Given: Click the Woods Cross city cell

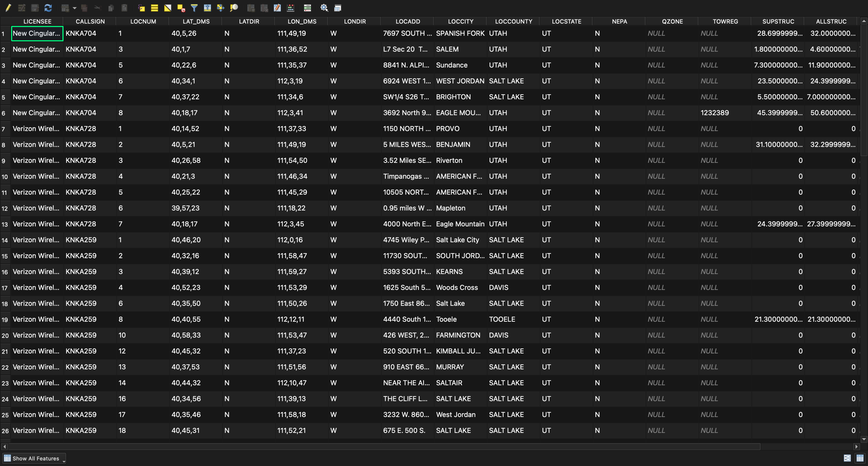Looking at the screenshot, I should [460, 288].
